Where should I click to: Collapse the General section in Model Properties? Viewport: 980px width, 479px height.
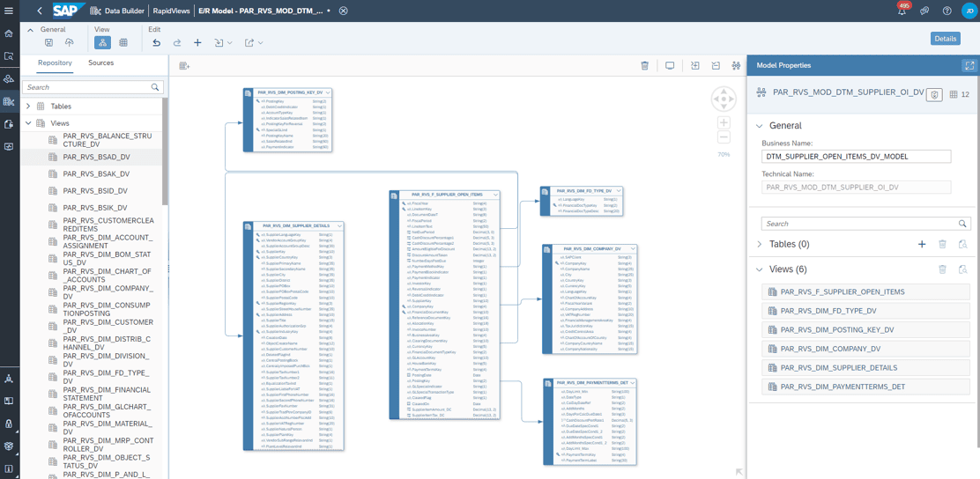point(760,126)
